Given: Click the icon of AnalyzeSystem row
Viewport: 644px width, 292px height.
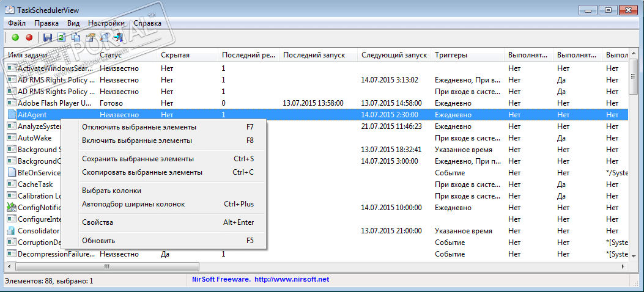Looking at the screenshot, I should 11,126.
